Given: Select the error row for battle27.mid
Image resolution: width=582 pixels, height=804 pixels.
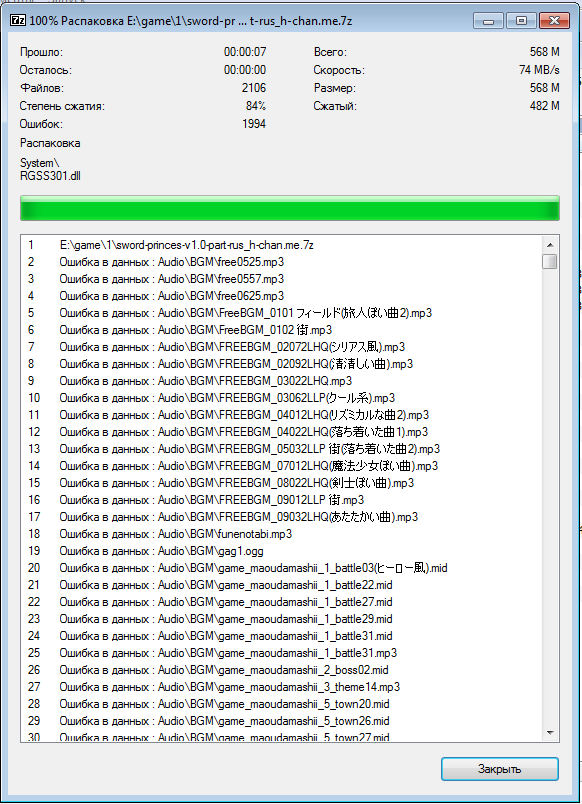Looking at the screenshot, I should pos(281,602).
